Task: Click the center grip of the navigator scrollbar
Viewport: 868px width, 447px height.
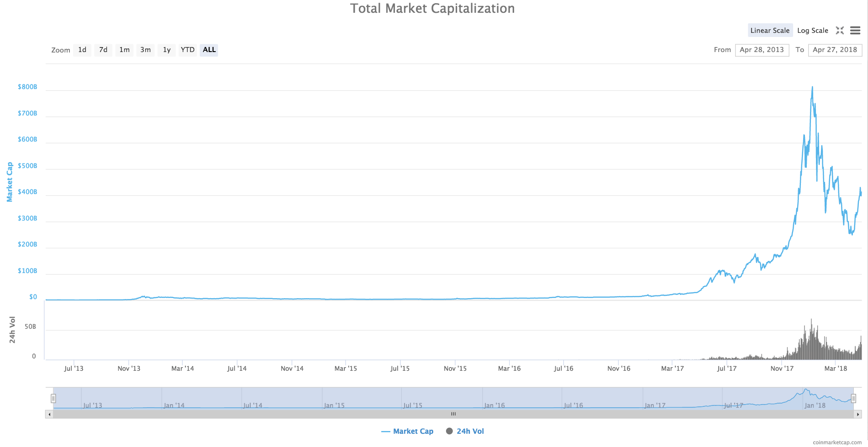Action: pos(453,414)
